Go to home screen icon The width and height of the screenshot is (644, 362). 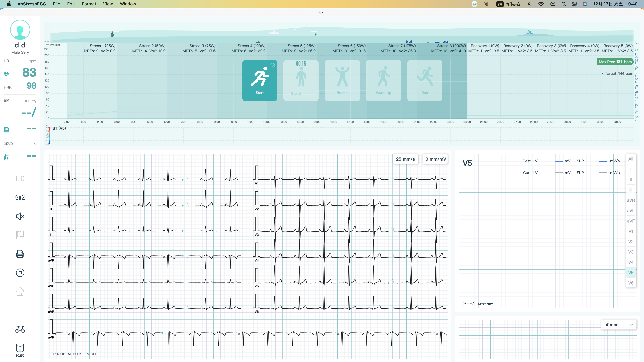click(20, 291)
